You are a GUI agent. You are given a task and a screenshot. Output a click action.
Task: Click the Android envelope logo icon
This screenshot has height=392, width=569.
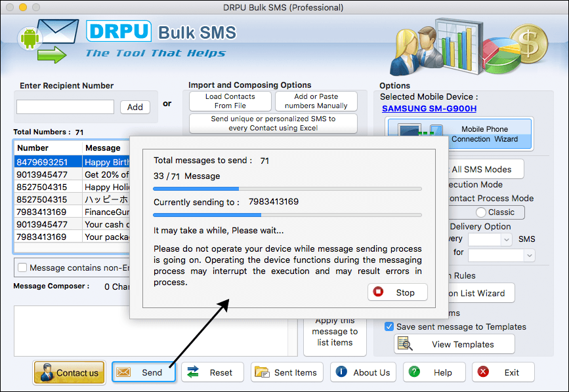click(47, 41)
